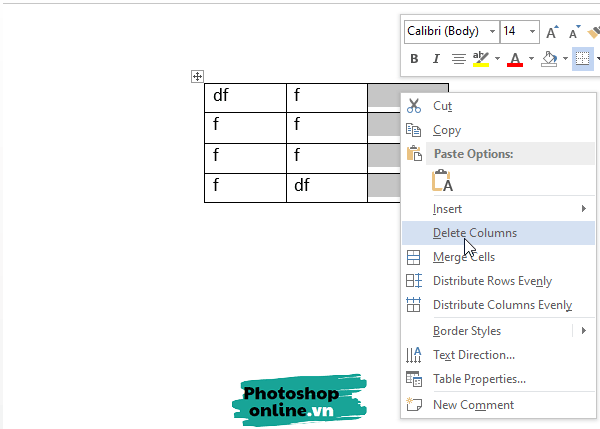Toggle bold formatting in mini toolbar
Viewport: 600px width, 429px height.
(414, 60)
